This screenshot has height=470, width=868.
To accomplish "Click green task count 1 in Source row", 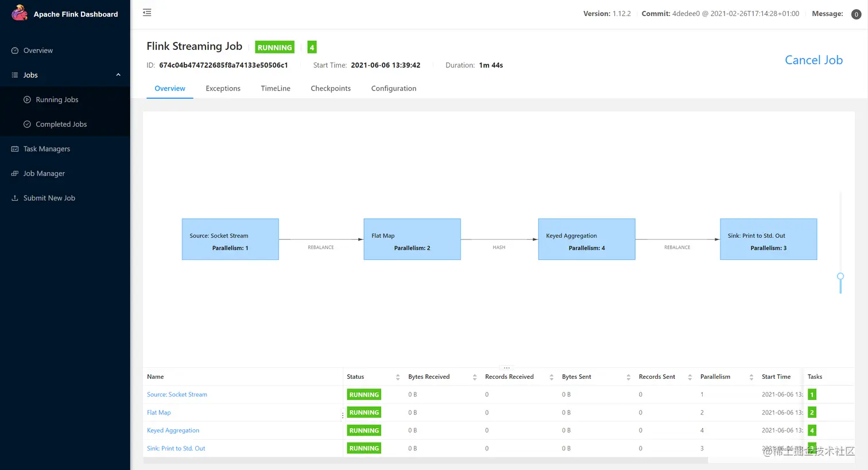I will (x=812, y=395).
